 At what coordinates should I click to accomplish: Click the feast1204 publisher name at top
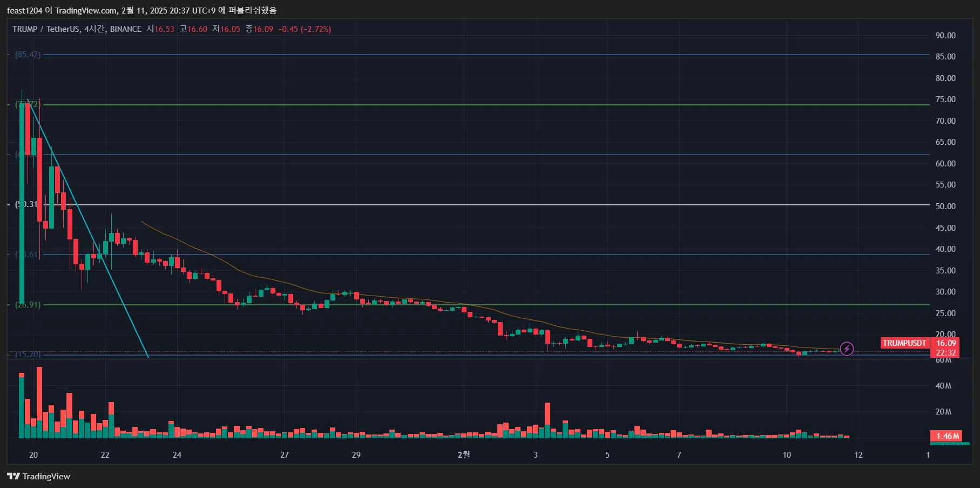point(24,10)
